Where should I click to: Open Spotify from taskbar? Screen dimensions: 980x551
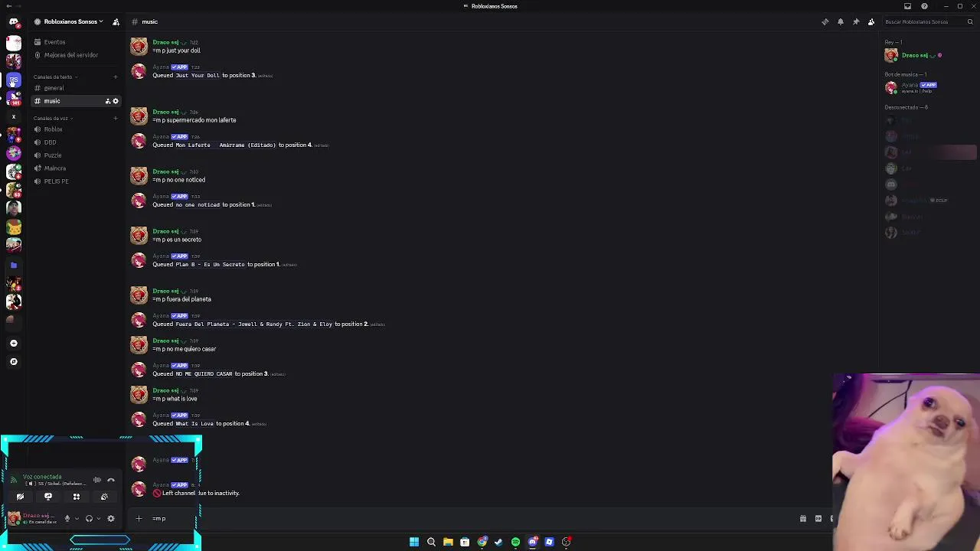click(x=515, y=542)
